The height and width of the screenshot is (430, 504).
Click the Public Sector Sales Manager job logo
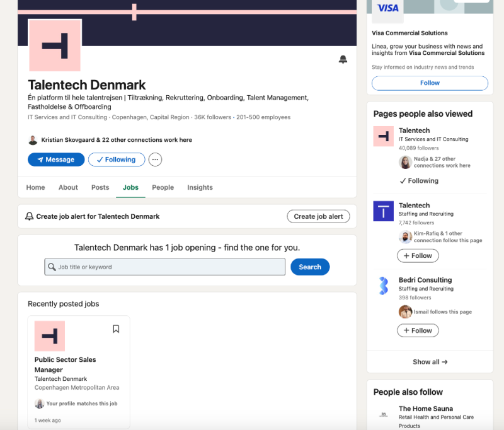click(x=50, y=336)
